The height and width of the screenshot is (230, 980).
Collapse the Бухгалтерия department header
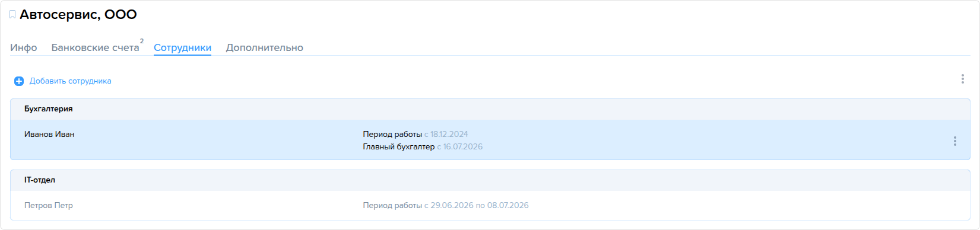(490, 109)
